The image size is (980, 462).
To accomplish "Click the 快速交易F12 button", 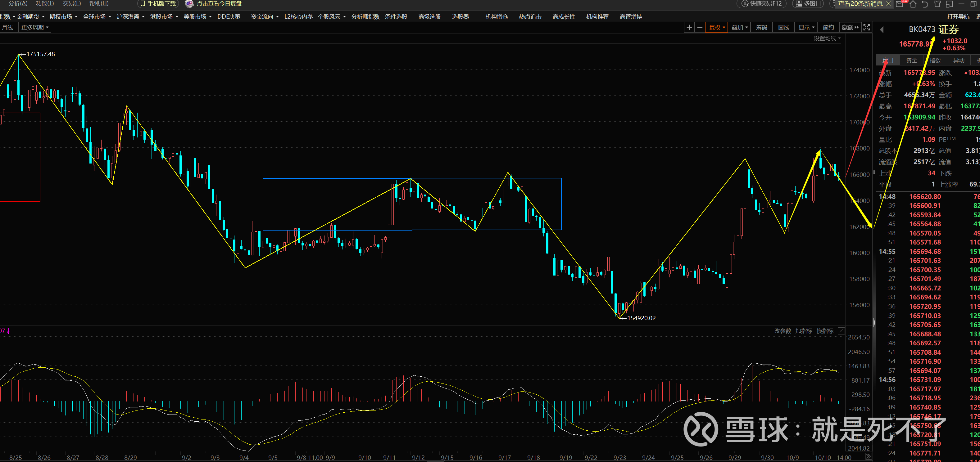I will click(762, 4).
